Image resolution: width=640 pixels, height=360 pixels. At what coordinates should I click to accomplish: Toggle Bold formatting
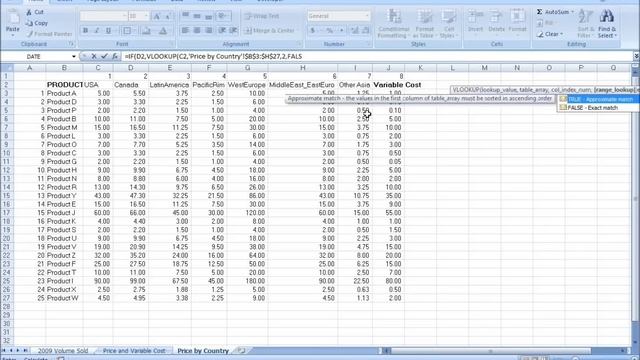pos(85,31)
